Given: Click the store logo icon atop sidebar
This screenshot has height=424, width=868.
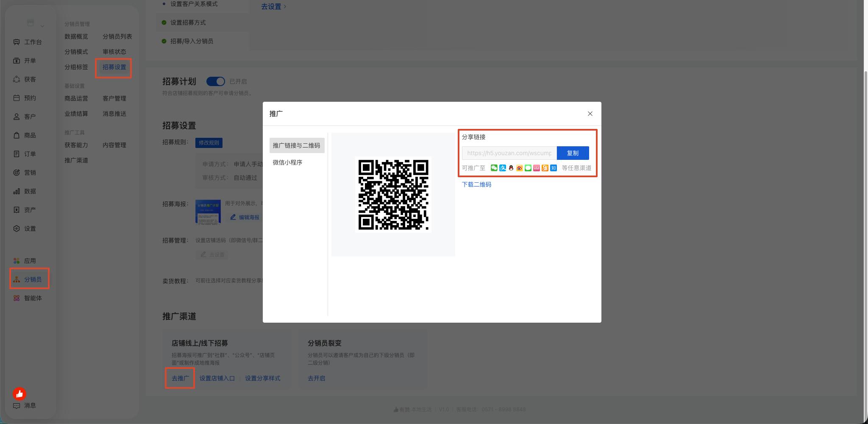Looking at the screenshot, I should [x=31, y=22].
